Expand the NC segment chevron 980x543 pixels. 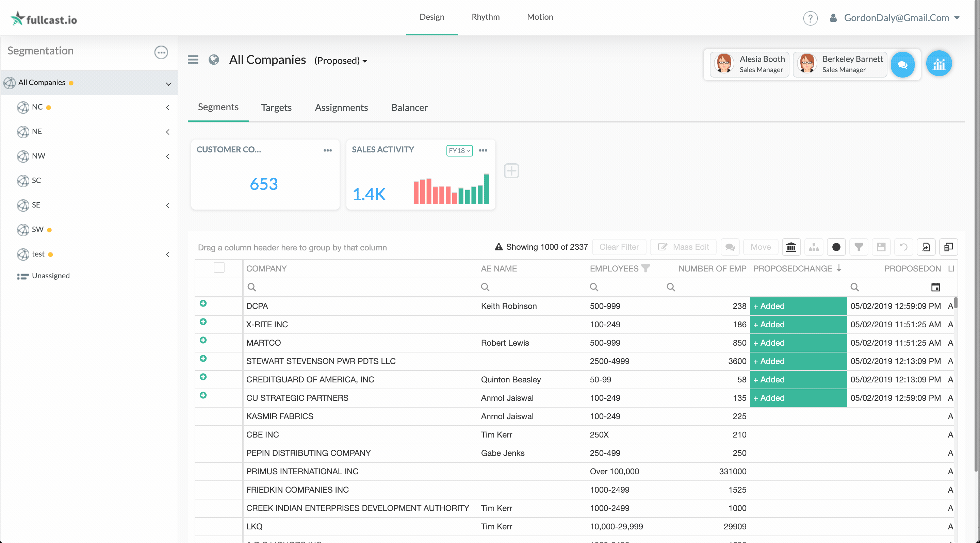[x=168, y=108]
